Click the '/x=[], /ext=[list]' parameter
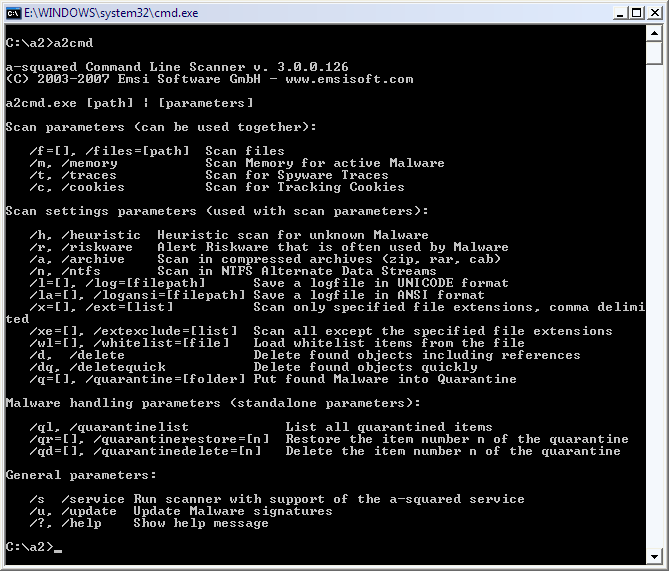The image size is (669, 571). click(101, 307)
